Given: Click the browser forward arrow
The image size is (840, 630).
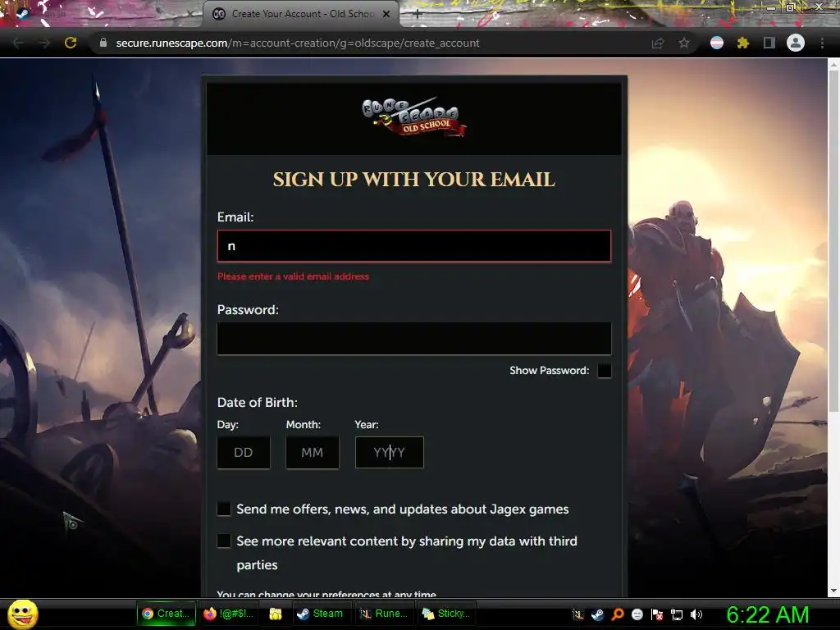Looking at the screenshot, I should (44, 43).
